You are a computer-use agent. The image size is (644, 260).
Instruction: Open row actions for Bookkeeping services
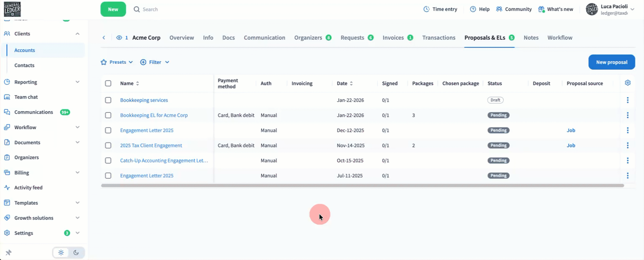(627, 100)
